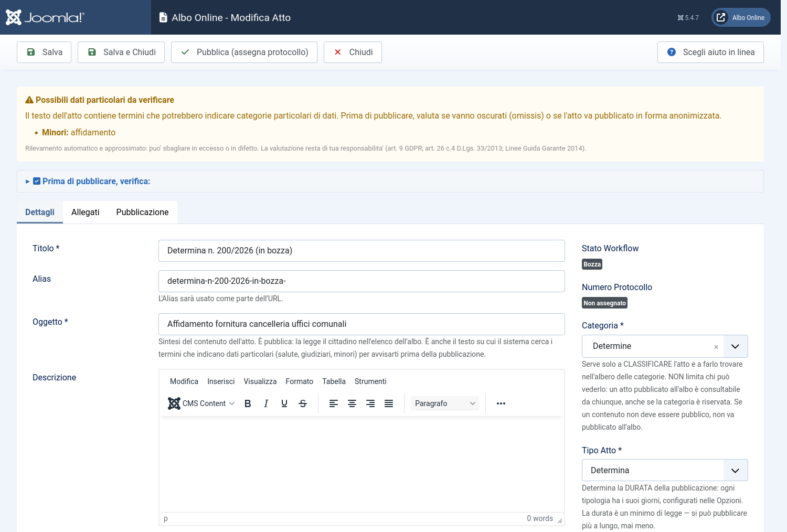This screenshot has height=532, width=787.
Task: Click the Joomla logo in the header
Action: (45, 17)
